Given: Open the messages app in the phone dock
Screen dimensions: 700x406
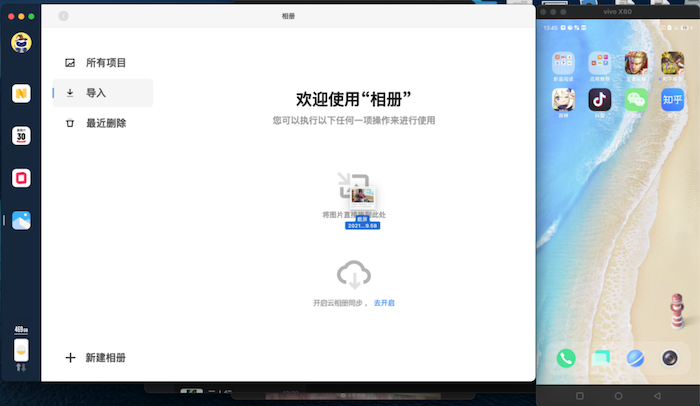Looking at the screenshot, I should (x=600, y=358).
